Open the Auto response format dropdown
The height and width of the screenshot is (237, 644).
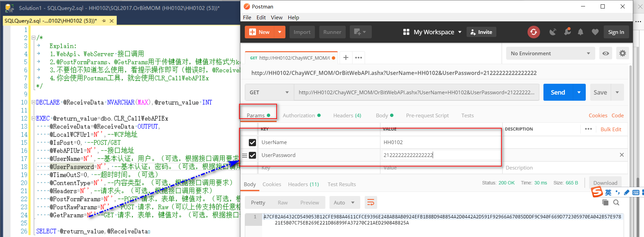pyautogui.click(x=344, y=202)
